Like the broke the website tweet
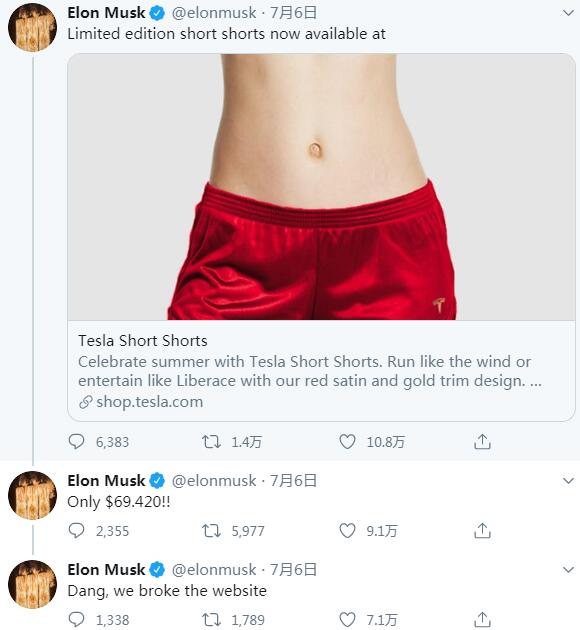 click(347, 620)
